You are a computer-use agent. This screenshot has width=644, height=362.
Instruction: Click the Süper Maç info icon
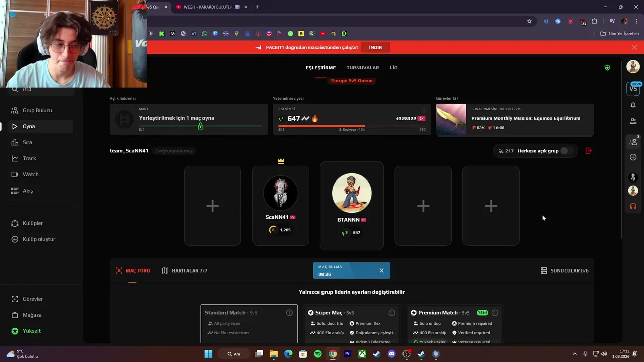[x=392, y=313]
